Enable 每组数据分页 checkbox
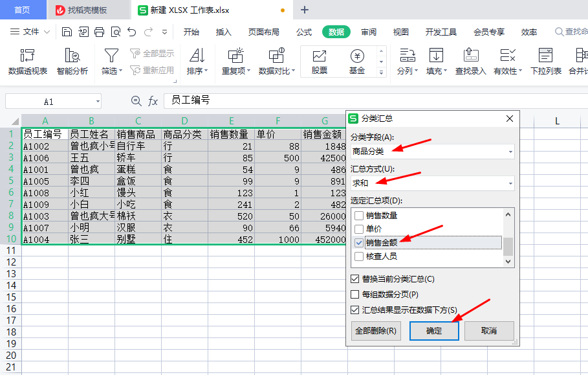Screen dimensions: 588x375 (x=354, y=294)
